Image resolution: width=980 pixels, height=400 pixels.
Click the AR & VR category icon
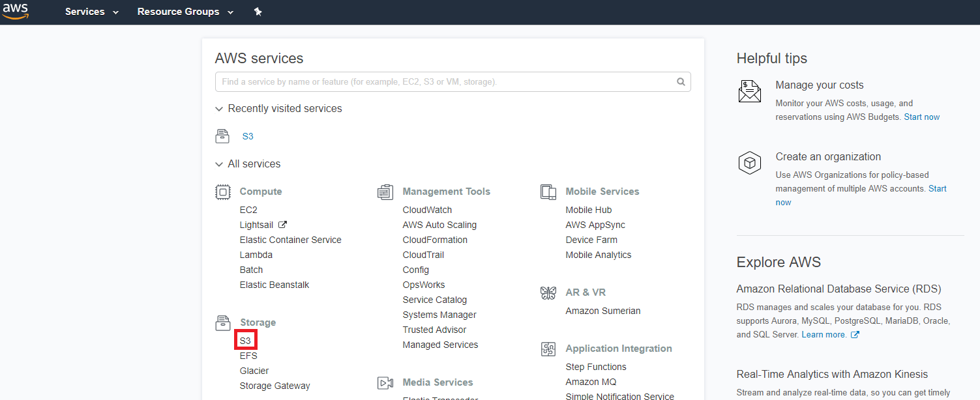pyautogui.click(x=548, y=293)
